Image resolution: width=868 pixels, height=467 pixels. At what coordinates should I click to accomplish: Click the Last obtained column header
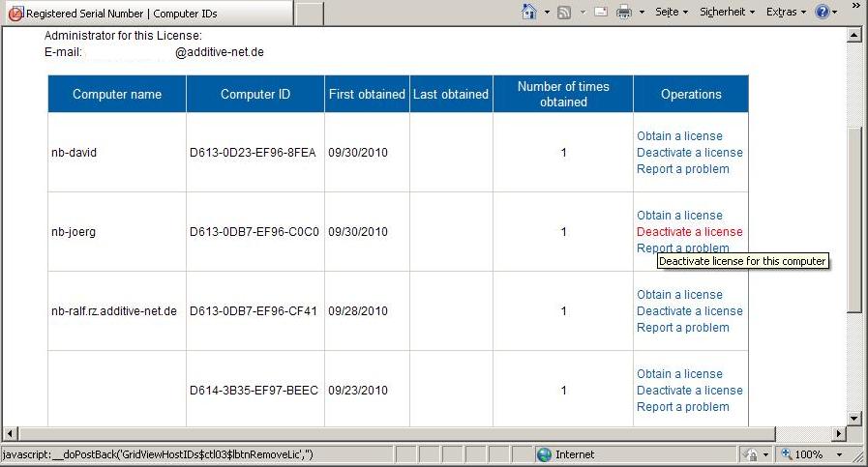click(x=451, y=94)
